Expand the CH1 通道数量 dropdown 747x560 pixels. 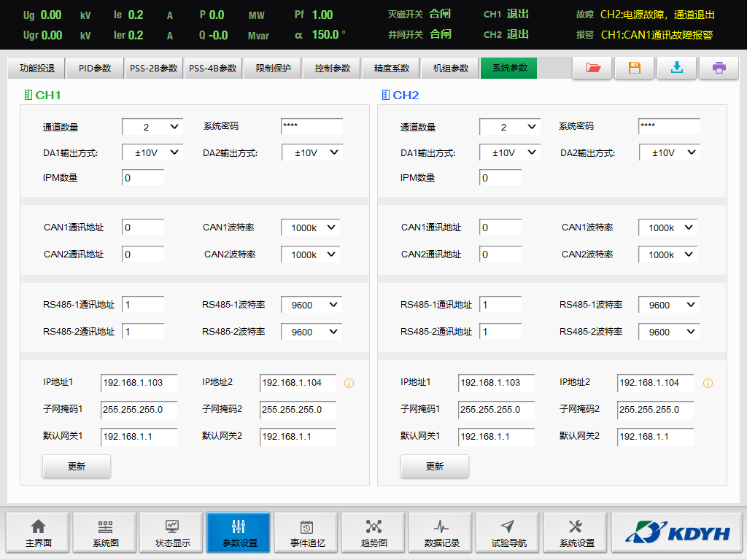(152, 127)
